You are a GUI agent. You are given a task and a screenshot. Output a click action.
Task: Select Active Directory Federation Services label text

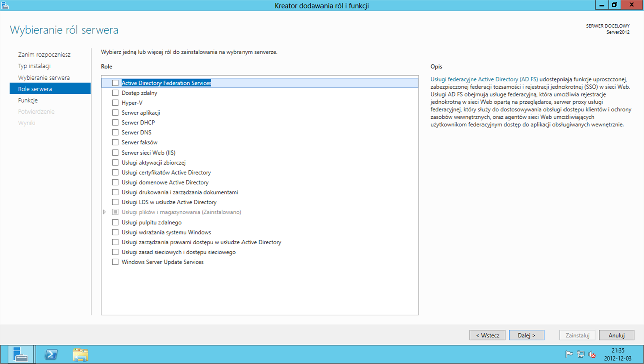click(x=167, y=83)
